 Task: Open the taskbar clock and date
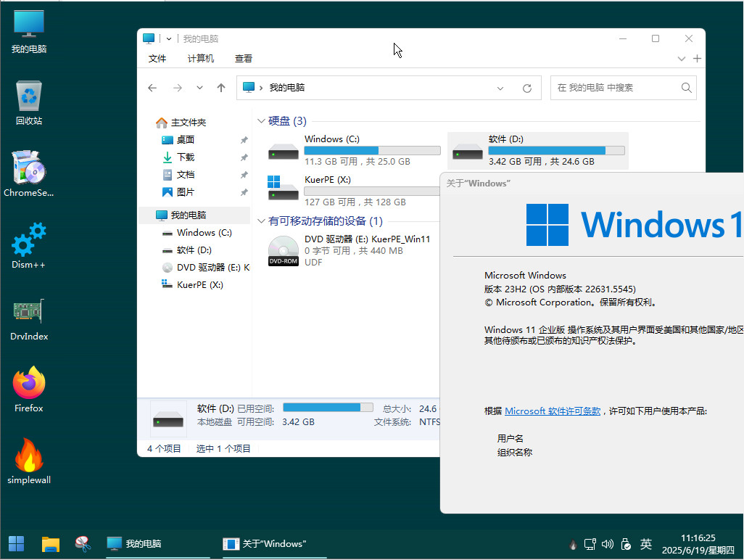tap(698, 544)
